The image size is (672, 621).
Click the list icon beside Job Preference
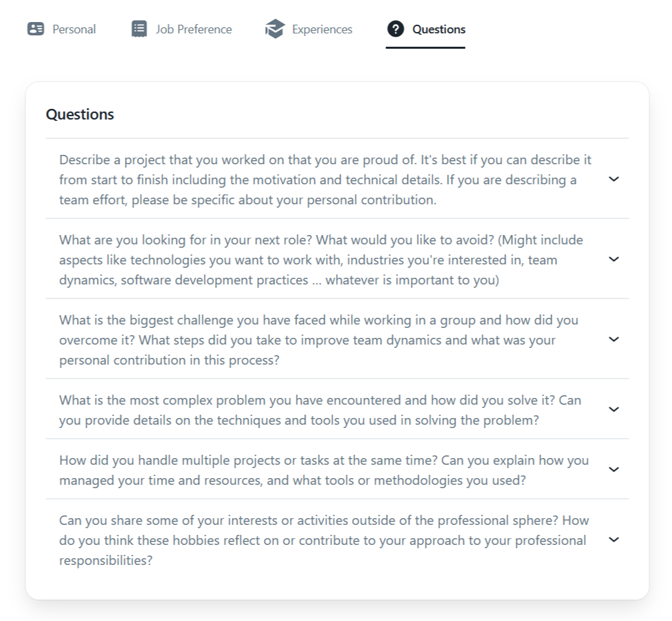tap(139, 29)
